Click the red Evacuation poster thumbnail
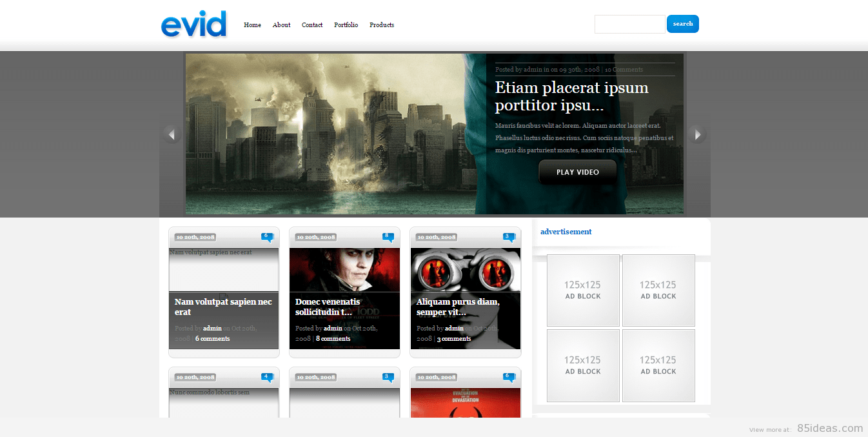Viewport: 868px width, 437px height. coord(465,403)
